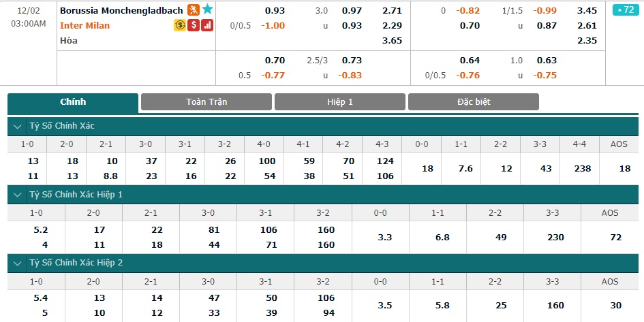Switch to the Hiệp 1 tab
Screen dimensions: 644x322
point(340,102)
